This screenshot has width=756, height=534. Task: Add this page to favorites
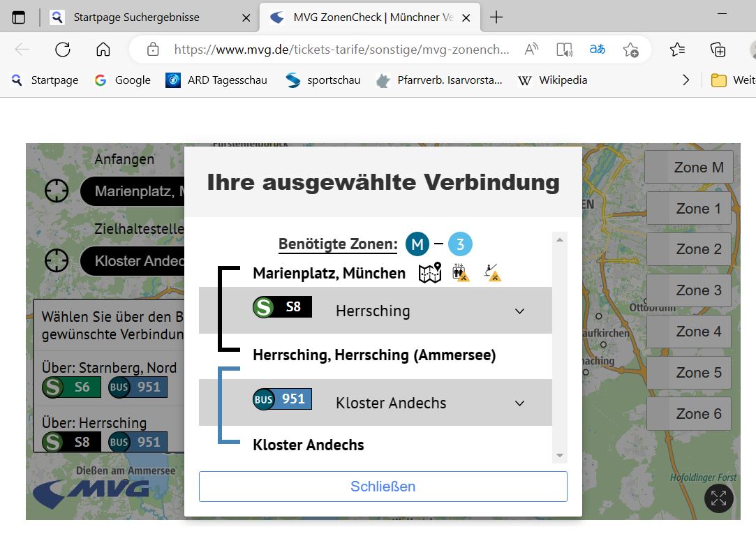coord(630,50)
